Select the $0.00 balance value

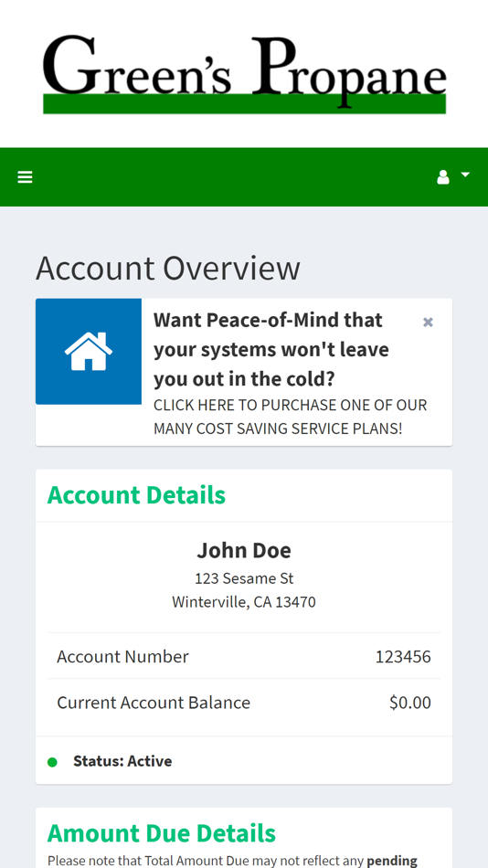pyautogui.click(x=410, y=703)
